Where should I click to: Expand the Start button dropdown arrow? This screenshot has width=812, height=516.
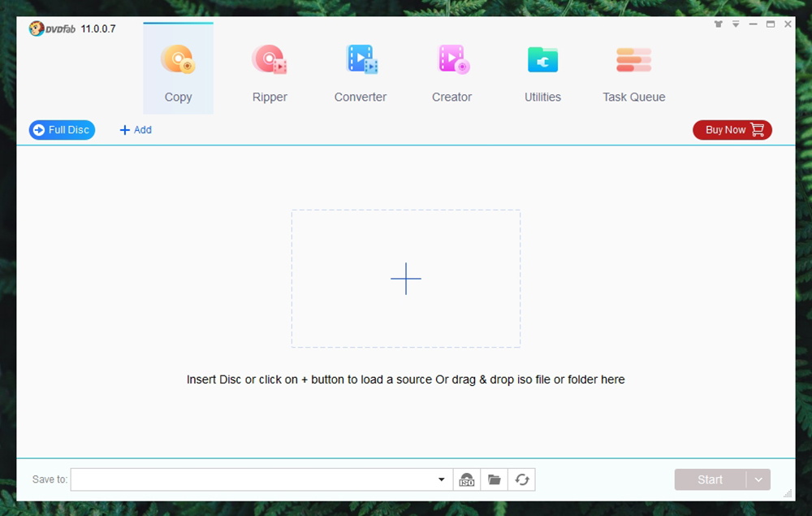pyautogui.click(x=758, y=479)
